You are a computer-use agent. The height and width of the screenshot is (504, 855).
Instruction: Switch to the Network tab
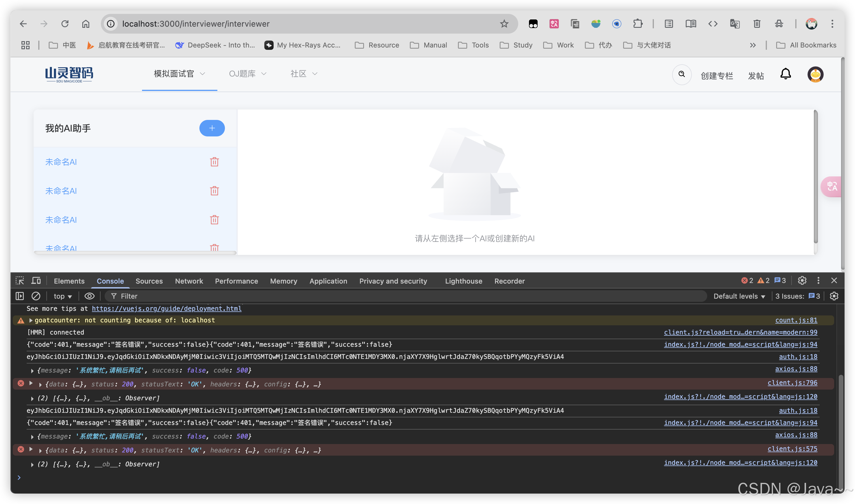tap(189, 281)
